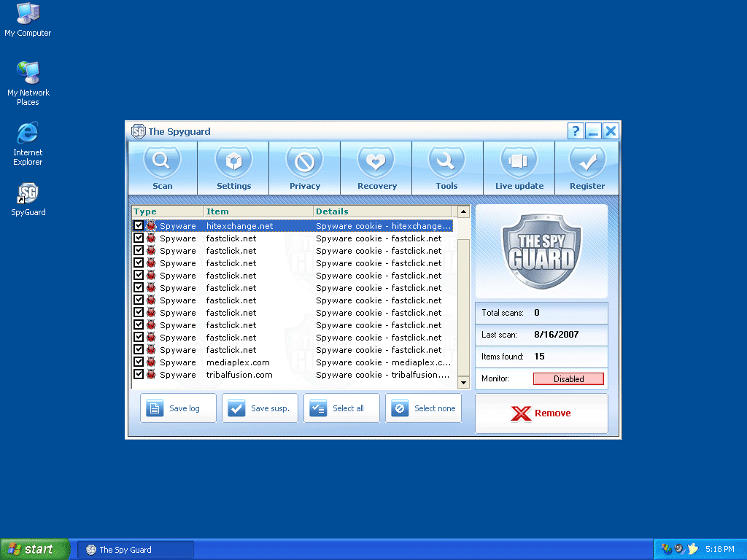Toggle the Disabled monitor status indicator
Image resolution: width=747 pixels, height=560 pixels.
point(568,379)
